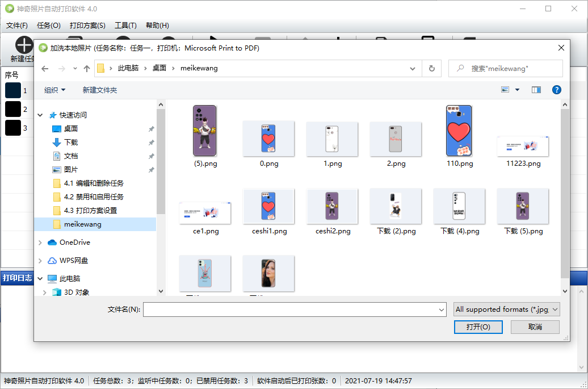Open the file format filter dropdown
The height and width of the screenshot is (389, 588).
506,309
